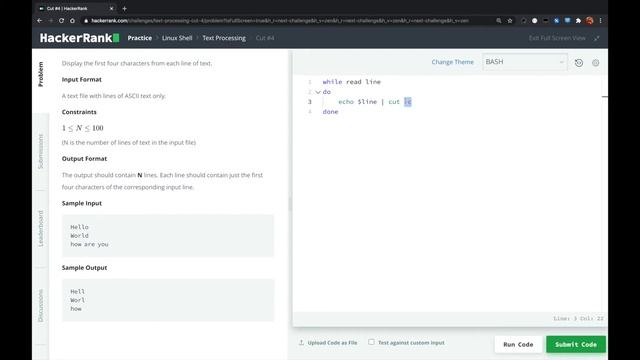Switch to the Discussions side tab
This screenshot has height=360, width=640.
[41, 306]
